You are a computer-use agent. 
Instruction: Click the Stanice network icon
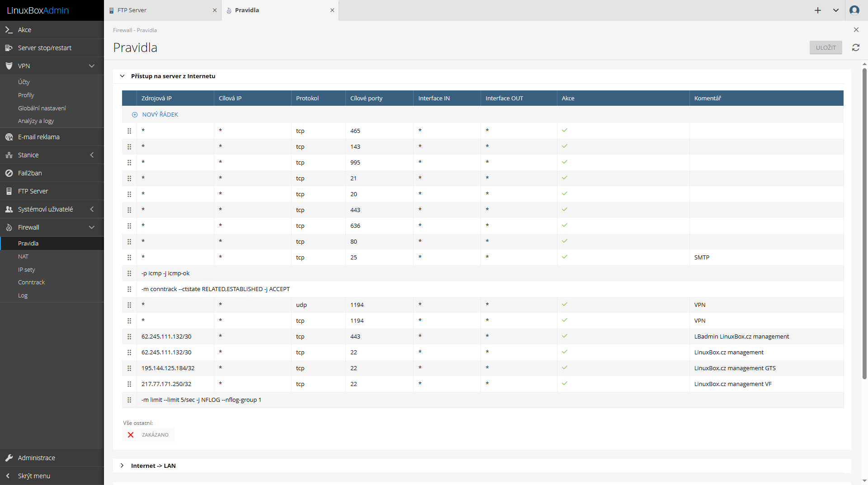pyautogui.click(x=9, y=155)
